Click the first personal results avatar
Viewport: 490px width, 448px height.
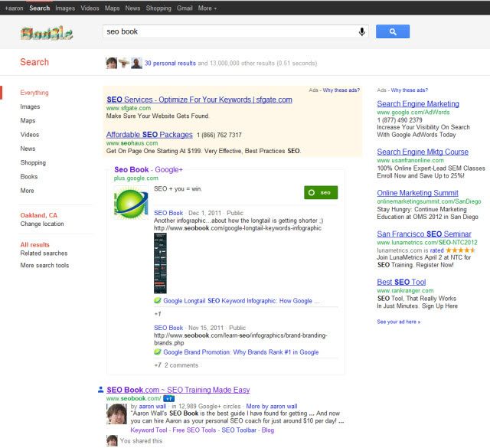tap(111, 63)
